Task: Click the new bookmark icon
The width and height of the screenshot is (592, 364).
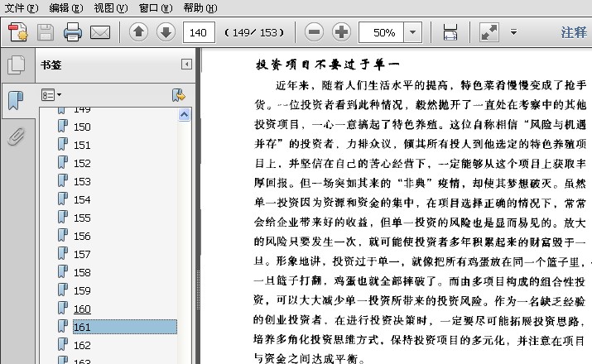Action: click(178, 95)
